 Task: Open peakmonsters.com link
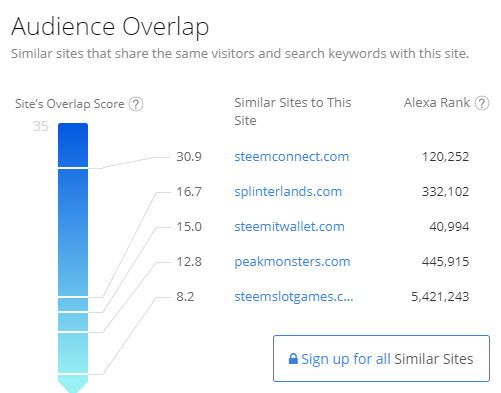pyautogui.click(x=292, y=262)
